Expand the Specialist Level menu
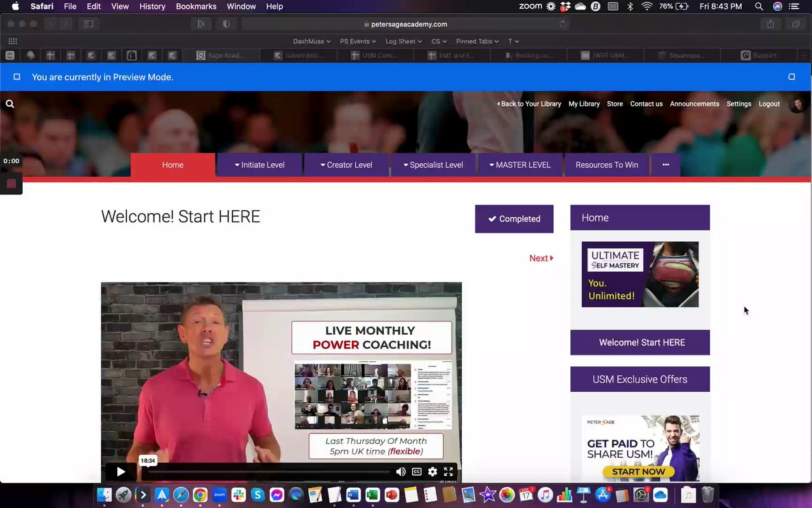812x508 pixels. pos(433,165)
